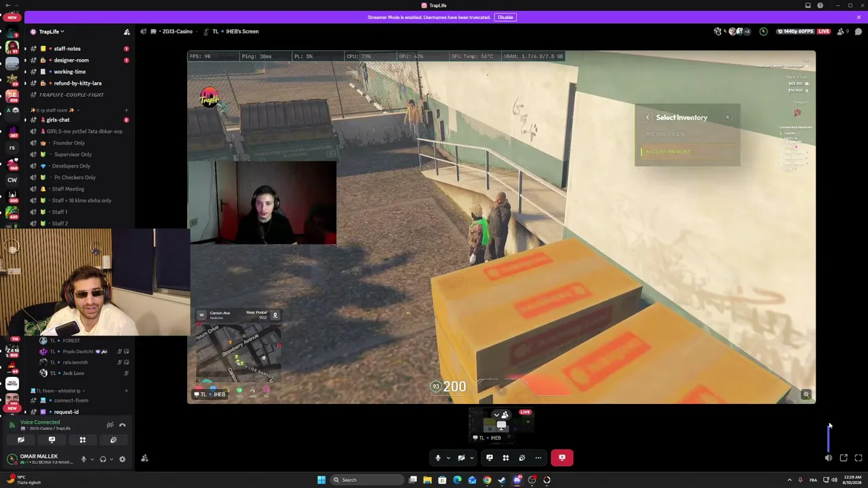868x488 pixels.
Task: Open more call options menu
Action: tap(538, 457)
